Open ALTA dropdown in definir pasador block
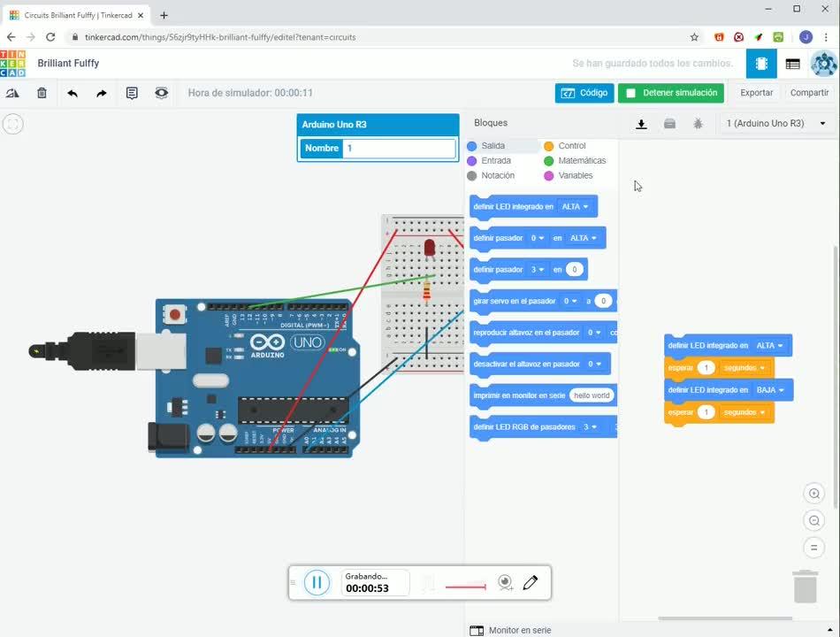This screenshot has height=637, width=840. (583, 238)
